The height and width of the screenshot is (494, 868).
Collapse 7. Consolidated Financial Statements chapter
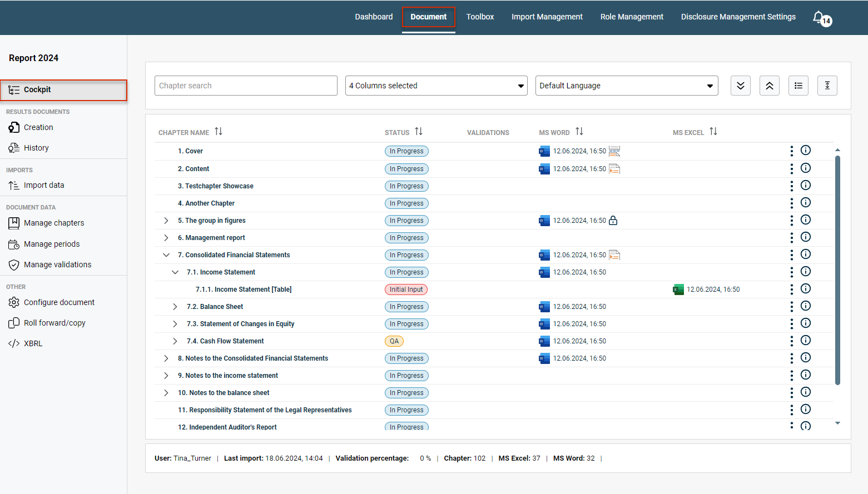click(x=166, y=255)
